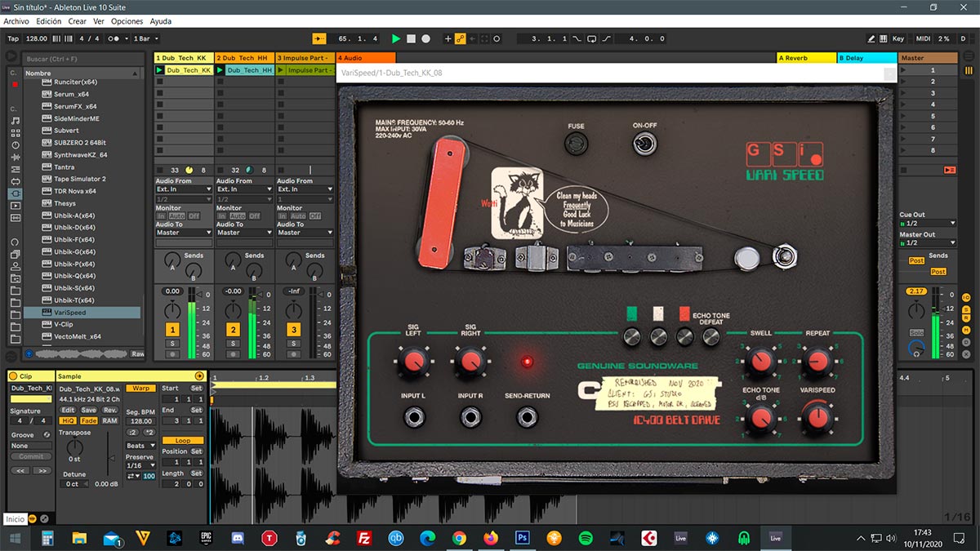
Task: Open the Ver menu
Action: tap(99, 21)
